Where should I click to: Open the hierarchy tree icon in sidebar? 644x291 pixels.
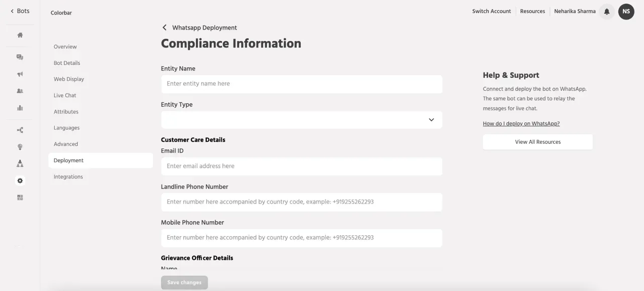pyautogui.click(x=20, y=163)
